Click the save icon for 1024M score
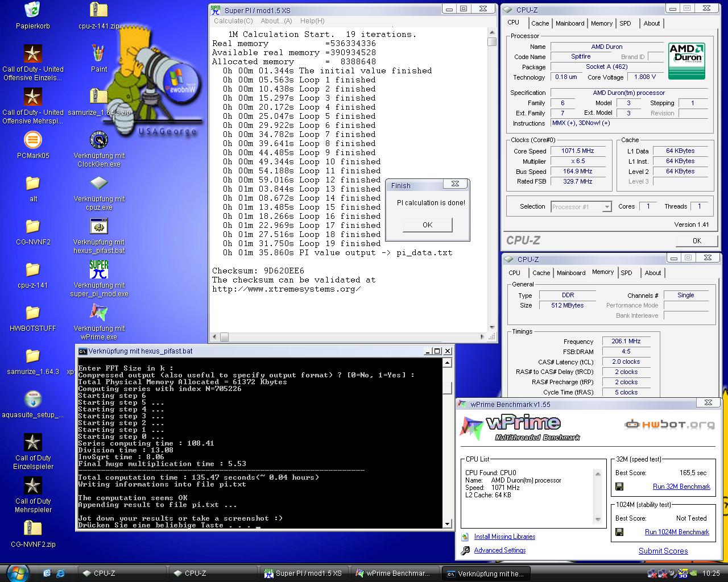This screenshot has width=728, height=582. pyautogui.click(x=619, y=532)
